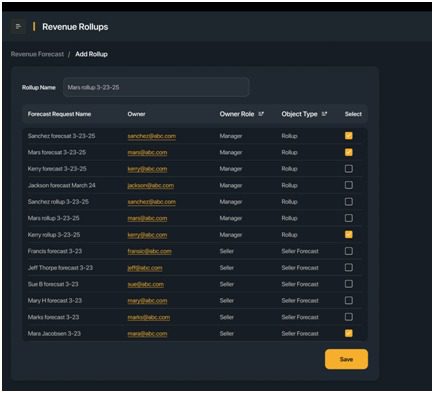Select the 'Kerry forecast 3-23-25' name cell

coord(57,169)
